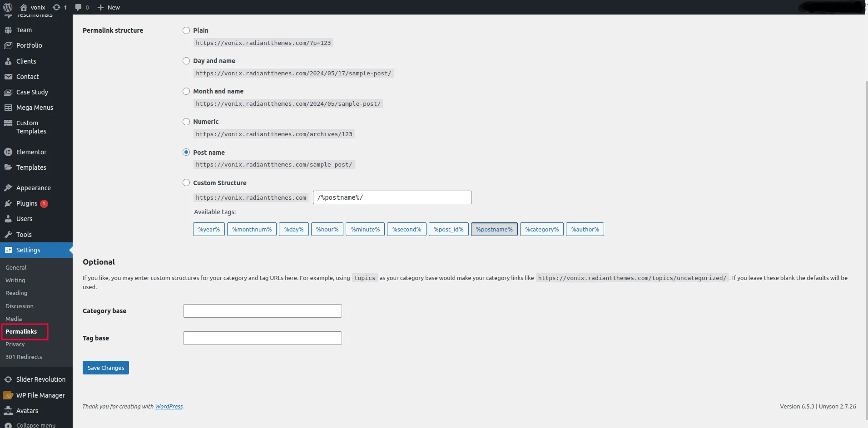Image resolution: width=868 pixels, height=428 pixels.
Task: Choose the Custom Structure radio button
Action: (186, 182)
